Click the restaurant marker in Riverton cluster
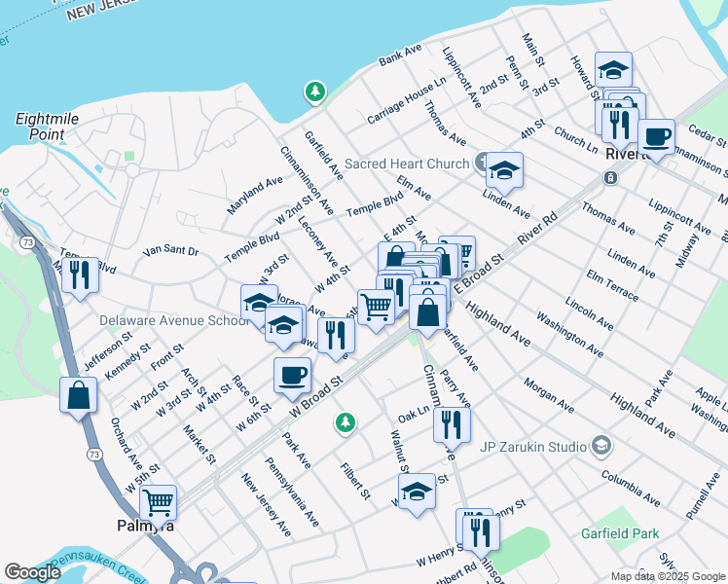The image size is (728, 584). [x=620, y=127]
